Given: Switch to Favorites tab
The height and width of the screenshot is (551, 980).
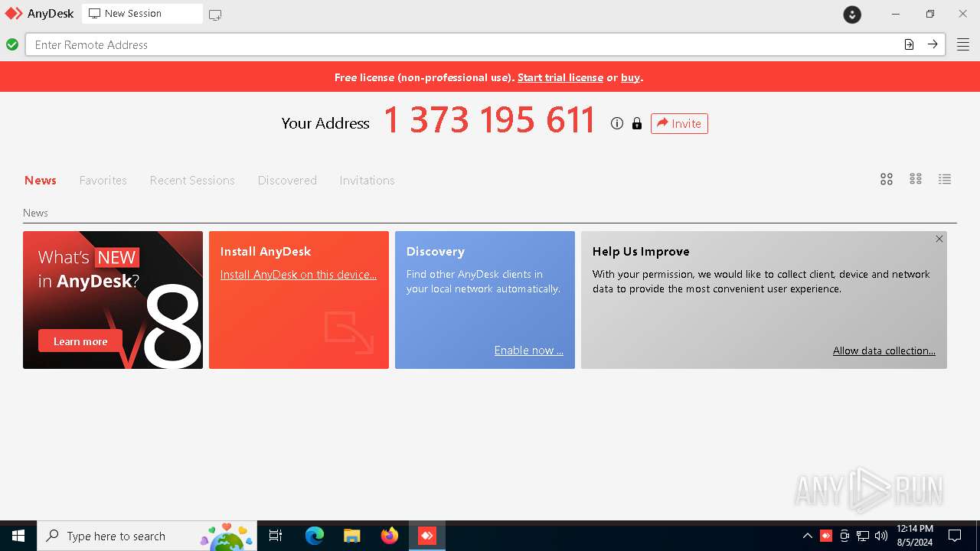Looking at the screenshot, I should click(x=103, y=181).
